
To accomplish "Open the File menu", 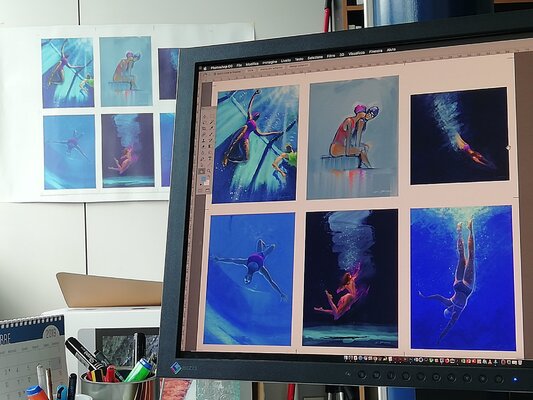I will click(x=239, y=65).
